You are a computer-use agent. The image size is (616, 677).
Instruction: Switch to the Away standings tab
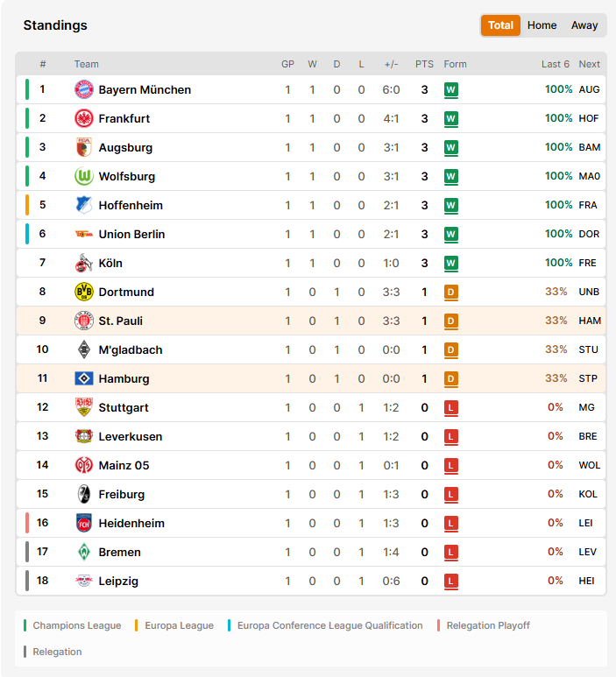(584, 25)
